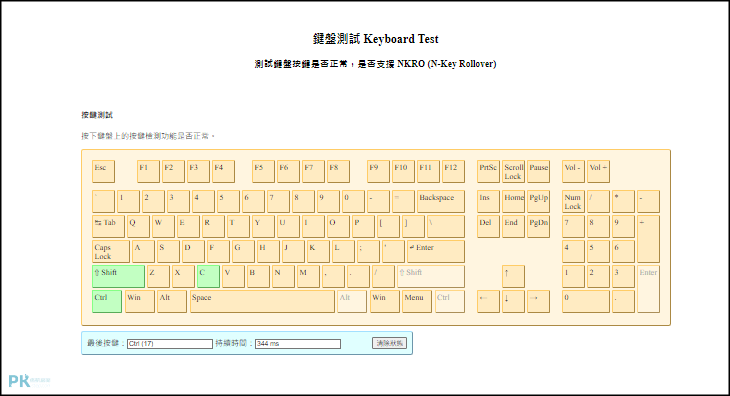Click the right Alt key

coord(352,302)
